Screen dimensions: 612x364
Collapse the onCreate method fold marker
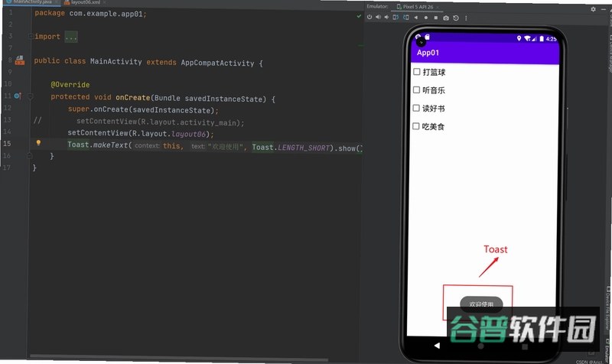click(31, 96)
